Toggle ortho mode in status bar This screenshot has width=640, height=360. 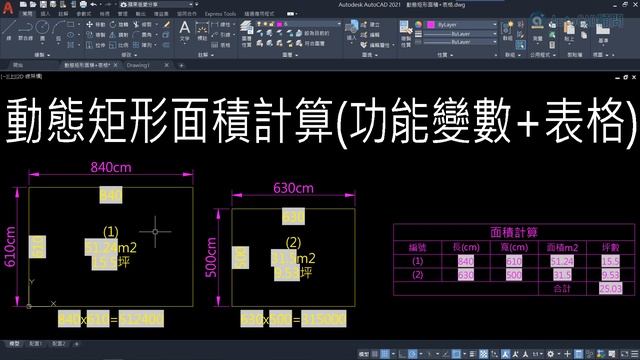402,354
